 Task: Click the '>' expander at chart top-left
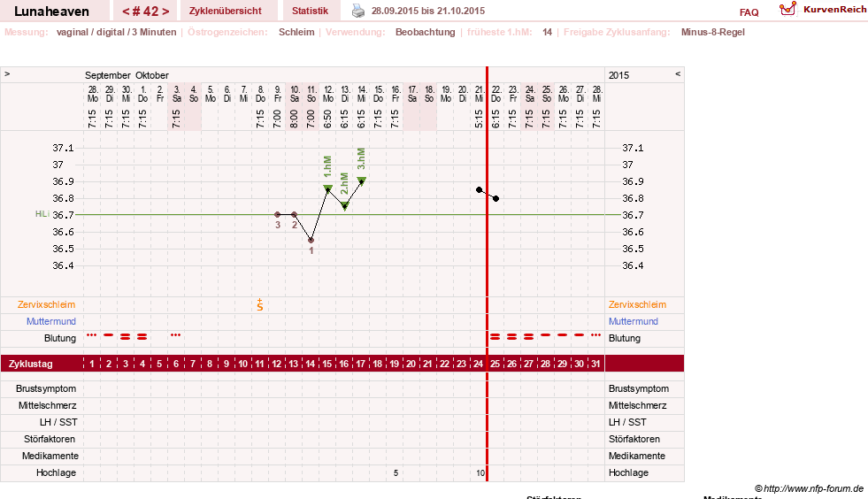[x=7, y=73]
